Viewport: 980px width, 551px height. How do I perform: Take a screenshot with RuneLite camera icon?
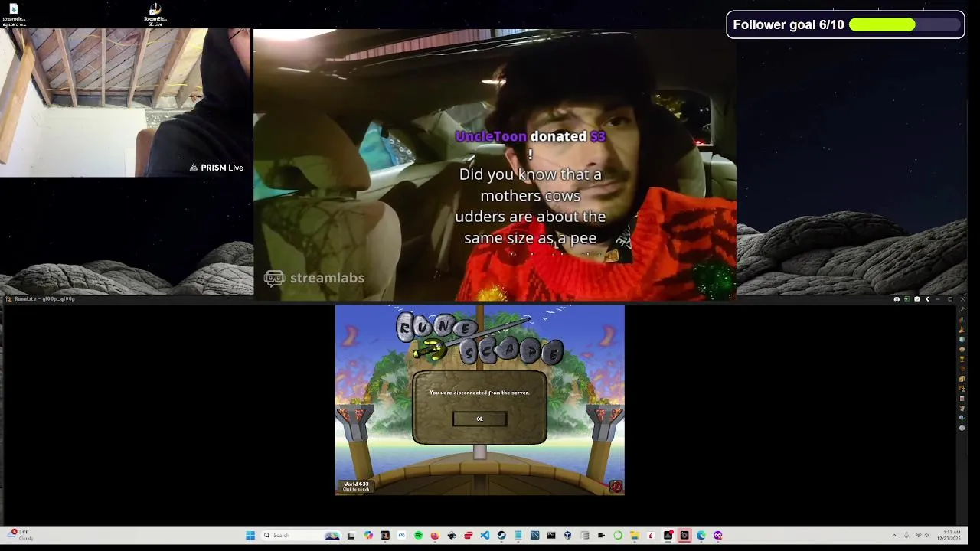pos(917,299)
